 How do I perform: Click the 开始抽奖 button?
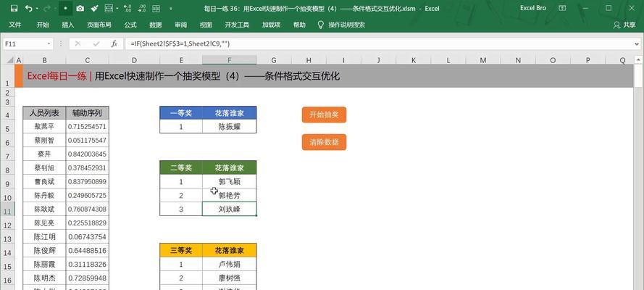pyautogui.click(x=324, y=115)
